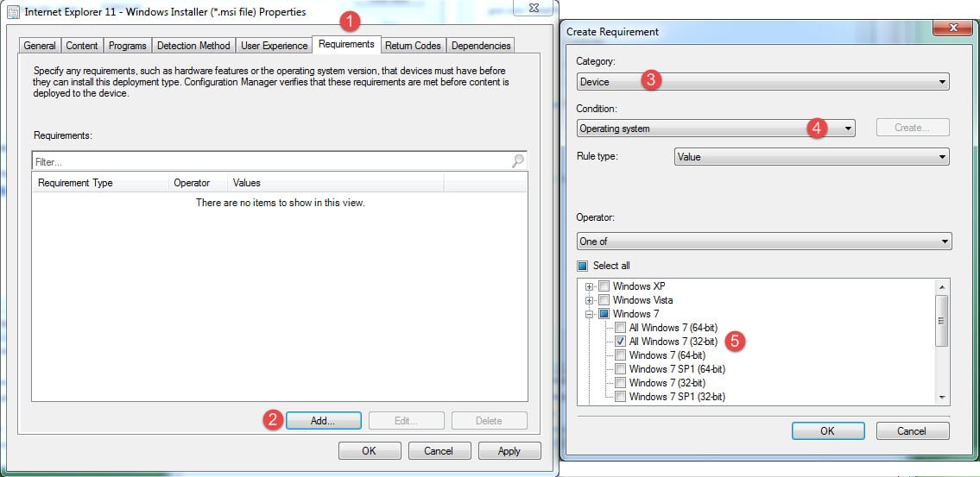980x477 pixels.
Task: Click the disabled Edit... button
Action: click(x=407, y=421)
